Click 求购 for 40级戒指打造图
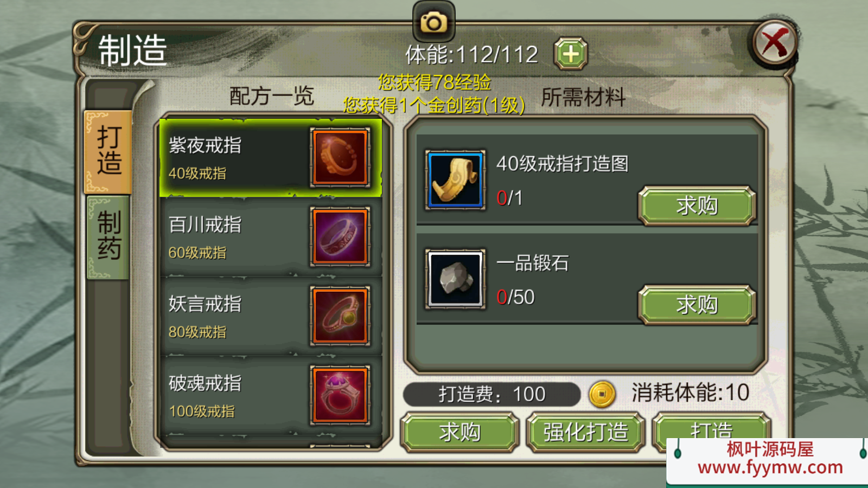Image resolution: width=868 pixels, height=488 pixels. (697, 206)
